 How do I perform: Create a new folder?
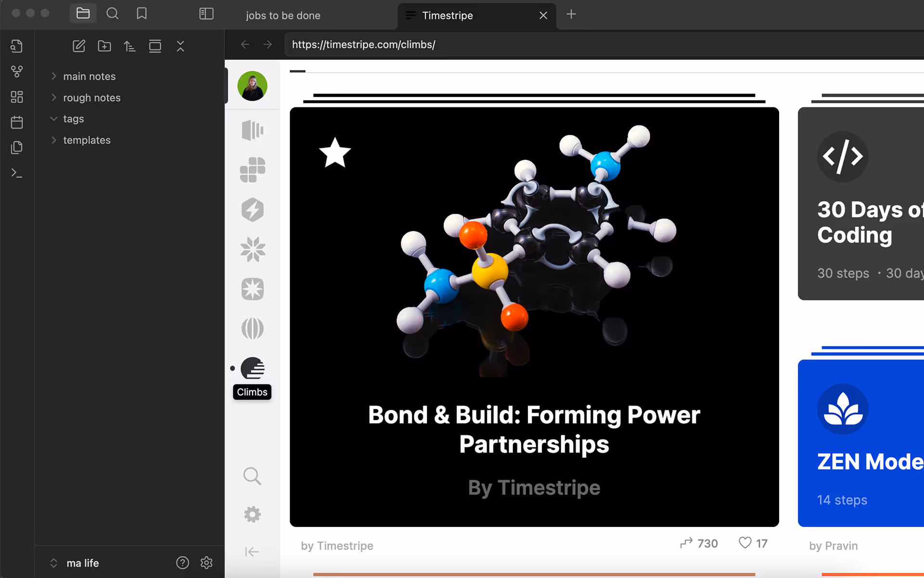coord(104,46)
